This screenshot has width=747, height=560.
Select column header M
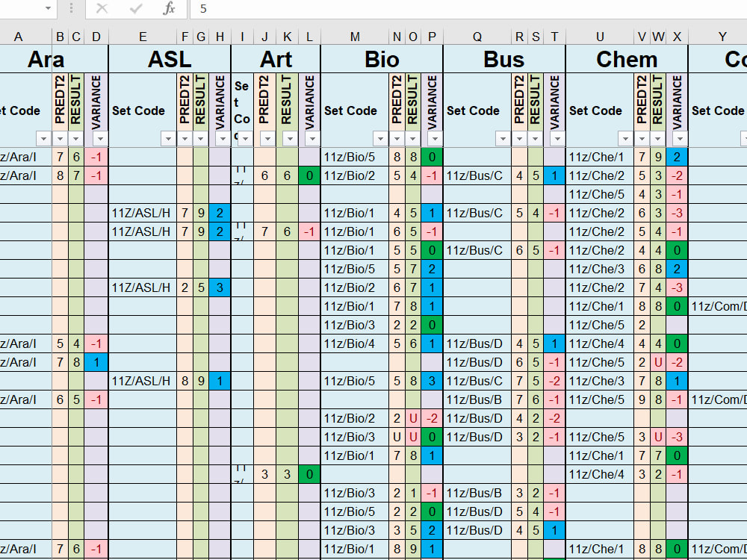[355, 37]
